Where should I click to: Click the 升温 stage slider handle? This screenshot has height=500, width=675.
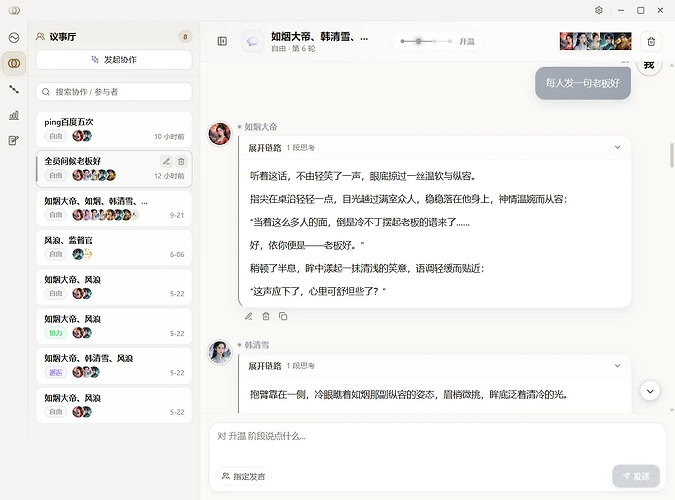tap(418, 41)
